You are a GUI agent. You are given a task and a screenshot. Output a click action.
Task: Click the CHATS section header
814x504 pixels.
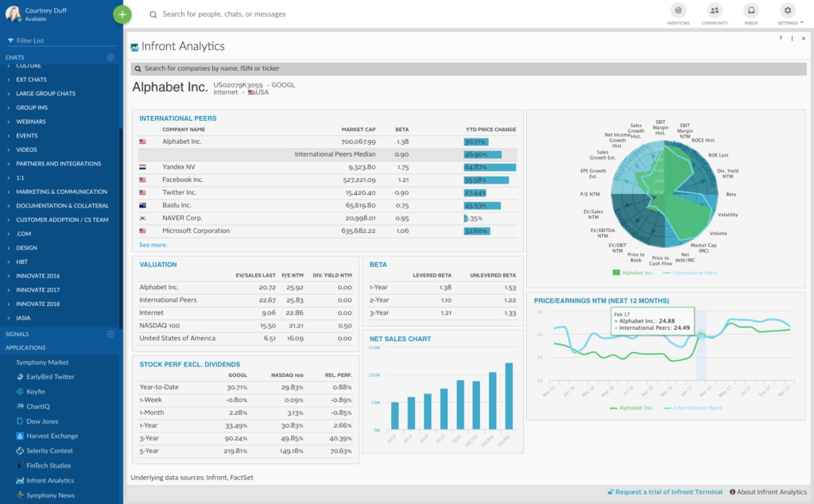(14, 57)
